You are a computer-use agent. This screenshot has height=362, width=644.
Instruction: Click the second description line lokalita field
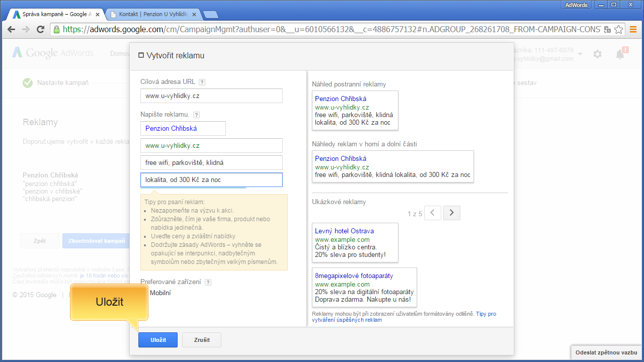tap(211, 179)
